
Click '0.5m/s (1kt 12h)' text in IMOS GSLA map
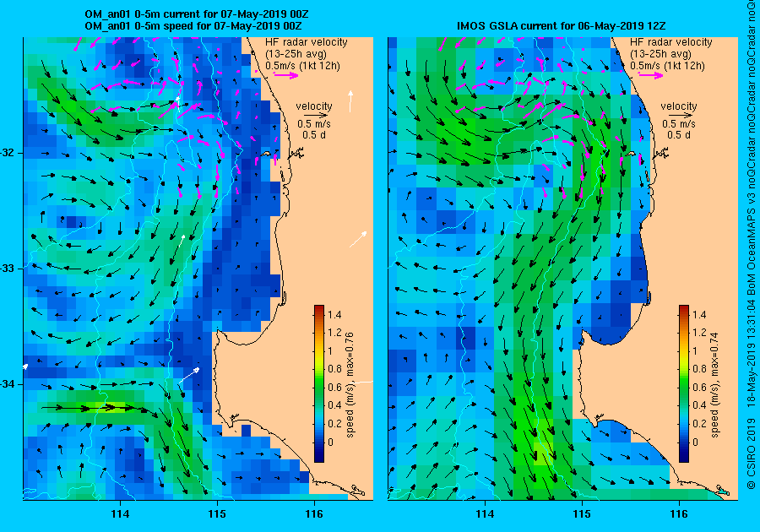pyautogui.click(x=667, y=65)
